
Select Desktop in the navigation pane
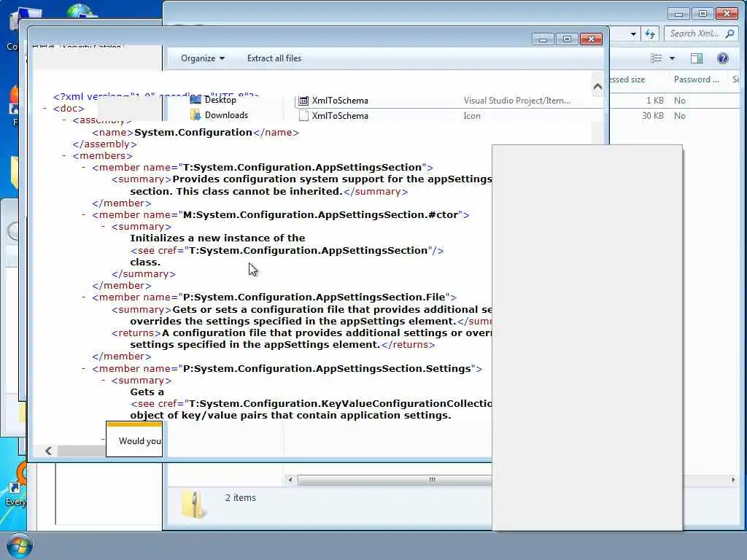pos(220,99)
